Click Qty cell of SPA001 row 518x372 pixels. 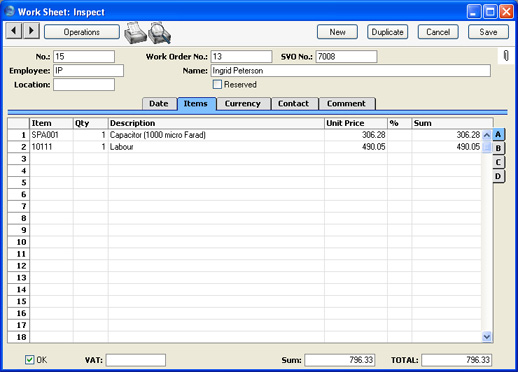pos(90,135)
